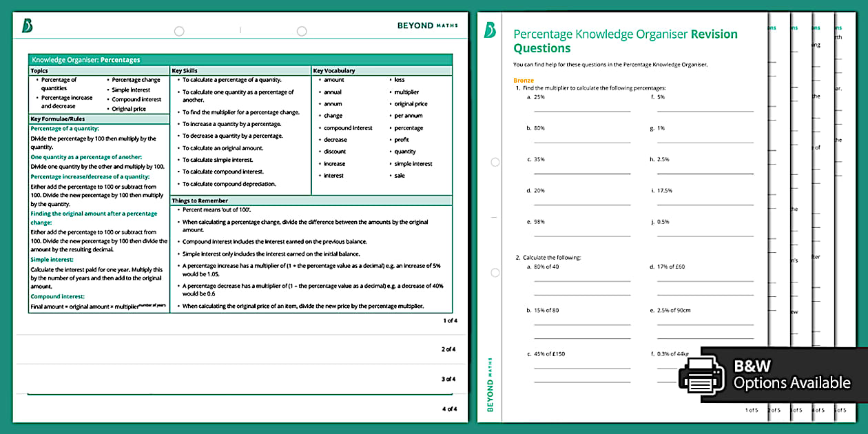Click the left punch hole atop the organiser page

point(179,31)
